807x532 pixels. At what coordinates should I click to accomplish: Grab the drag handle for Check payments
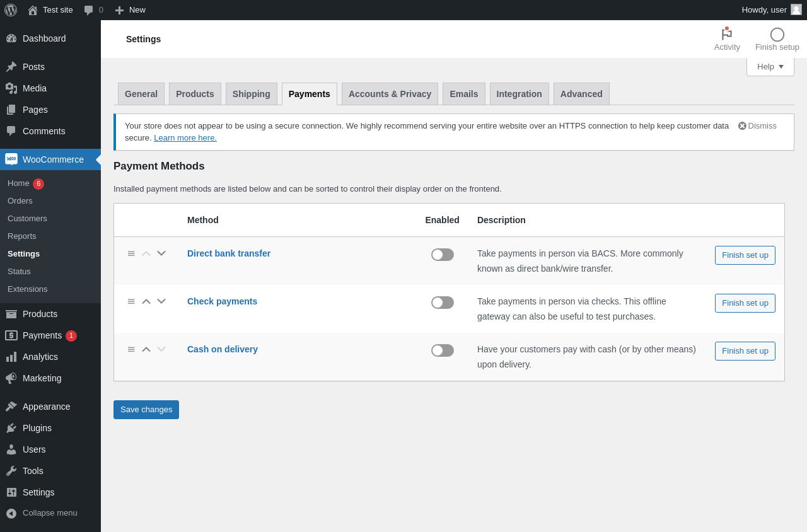tap(131, 301)
